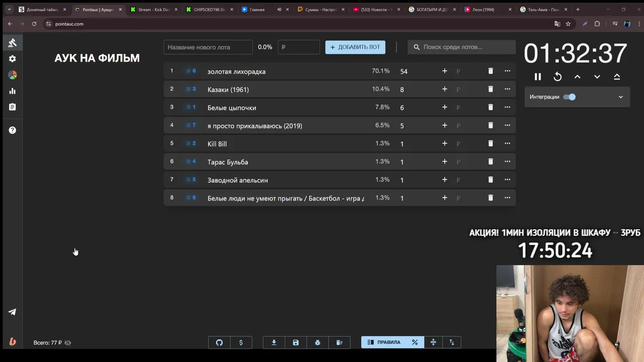Open more options for Казаки (1961)
The width and height of the screenshot is (644, 362).
[x=507, y=89]
